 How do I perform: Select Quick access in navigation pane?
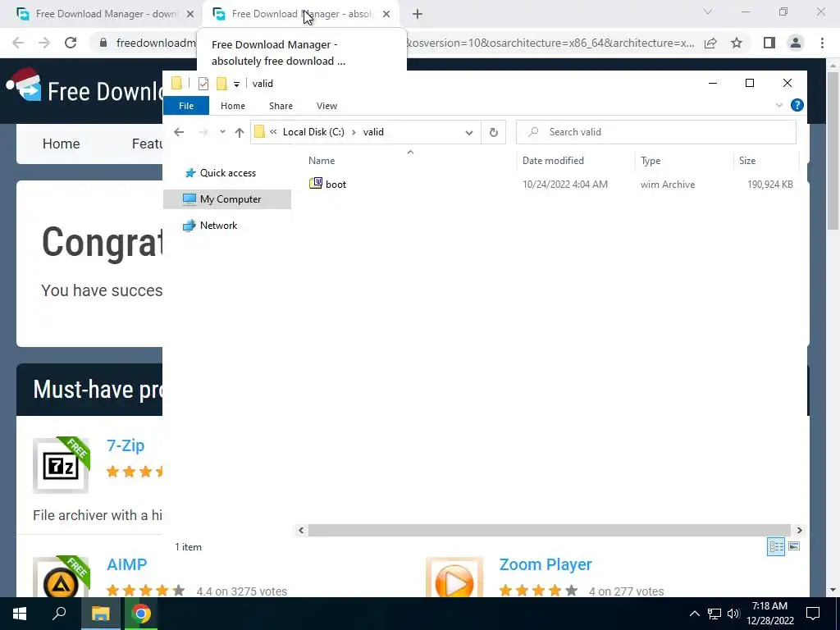pyautogui.click(x=228, y=173)
